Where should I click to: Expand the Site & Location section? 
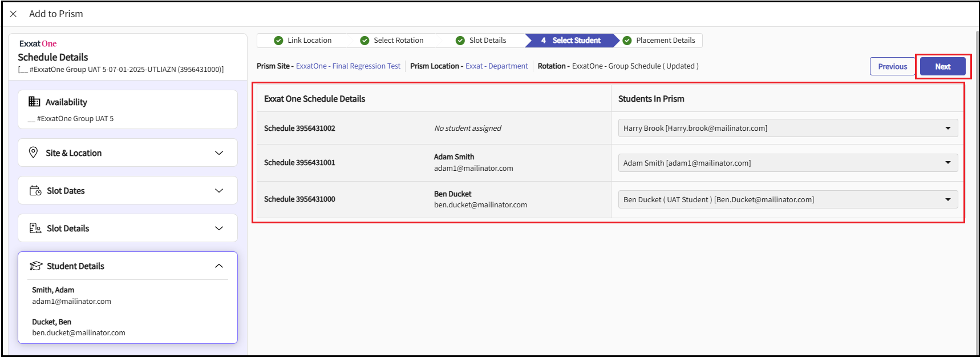point(219,153)
